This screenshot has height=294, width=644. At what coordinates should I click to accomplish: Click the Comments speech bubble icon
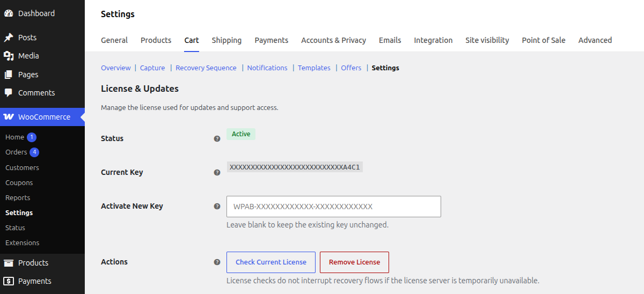point(9,93)
